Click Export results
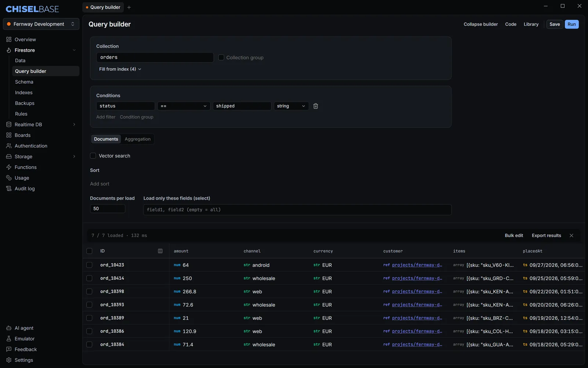The height and width of the screenshot is (368, 588). coord(546,236)
